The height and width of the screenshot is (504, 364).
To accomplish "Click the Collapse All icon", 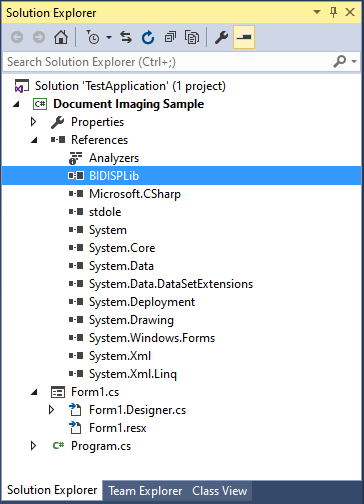I will 170,37.
